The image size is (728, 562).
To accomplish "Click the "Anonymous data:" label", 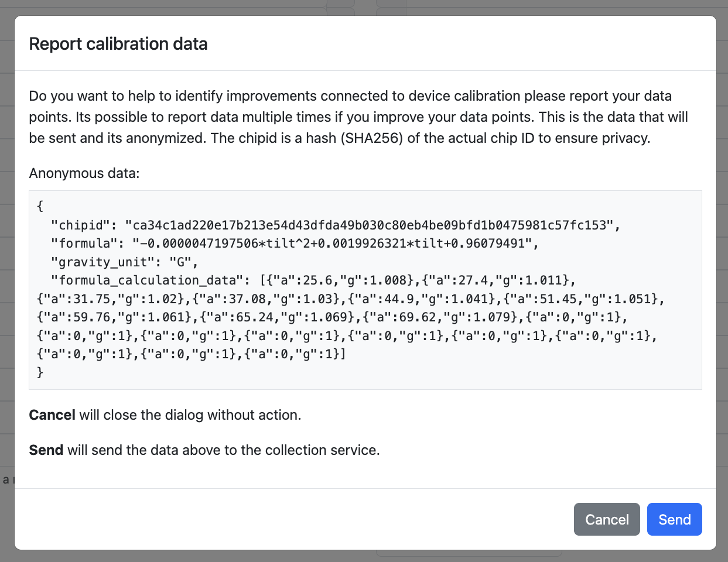I will point(84,173).
